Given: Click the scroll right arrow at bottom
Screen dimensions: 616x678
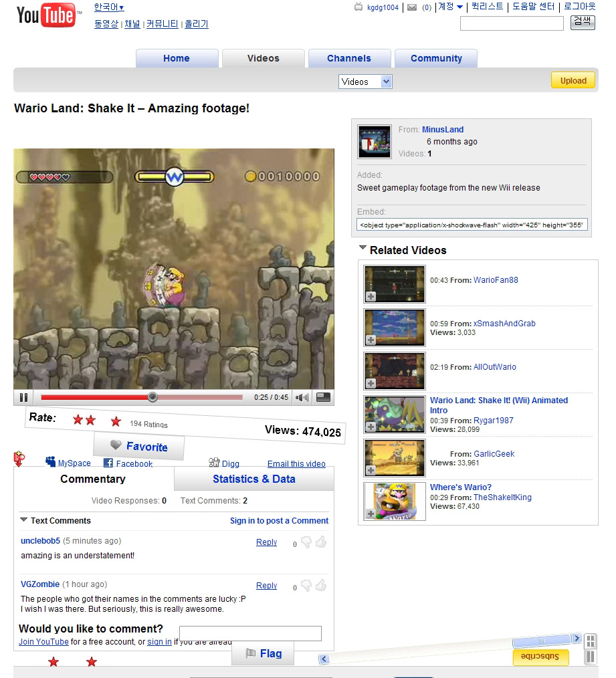Looking at the screenshot, I should 576,639.
